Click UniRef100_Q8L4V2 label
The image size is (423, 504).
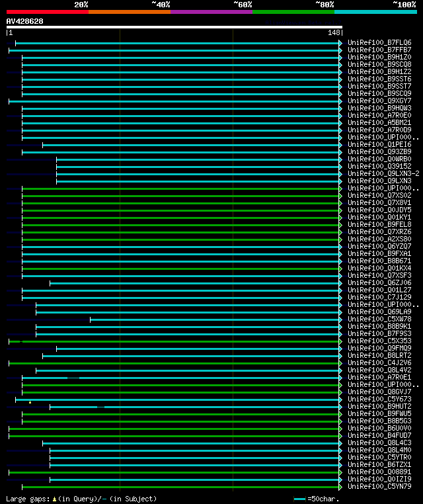379,370
